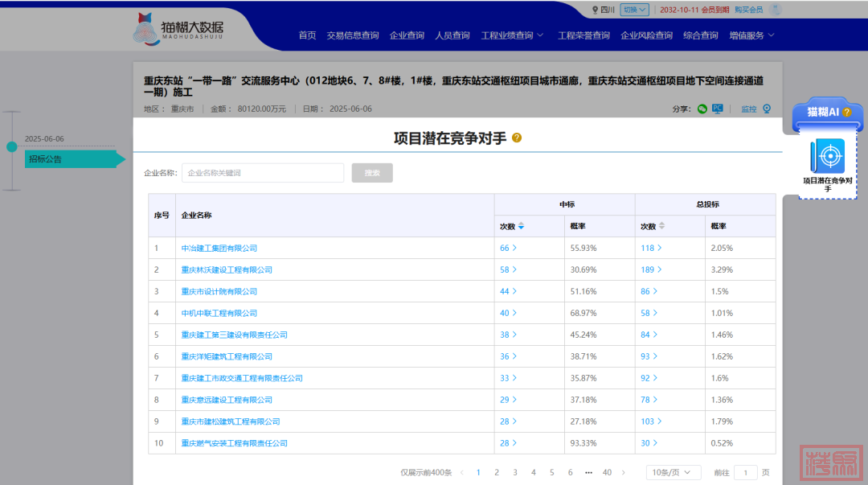Viewport: 868px width, 485px height.
Task: Go to pagination page 3
Action: tap(515, 472)
